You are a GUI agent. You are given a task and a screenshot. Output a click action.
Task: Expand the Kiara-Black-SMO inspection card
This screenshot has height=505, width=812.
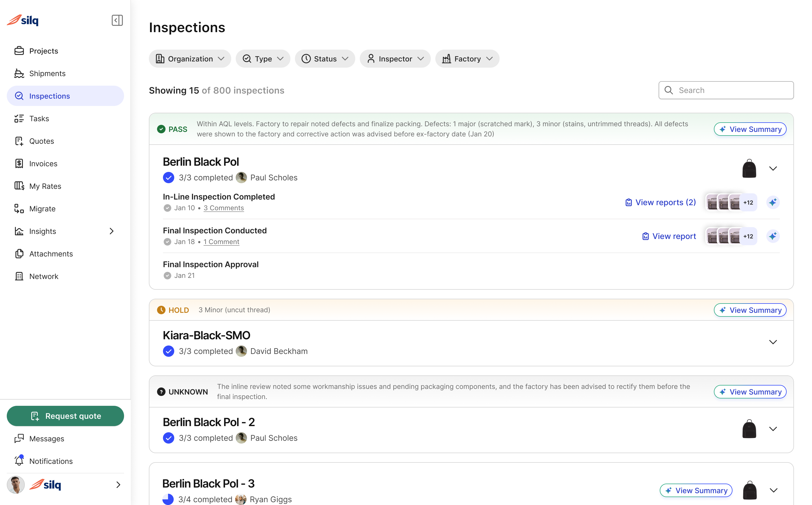[773, 342]
